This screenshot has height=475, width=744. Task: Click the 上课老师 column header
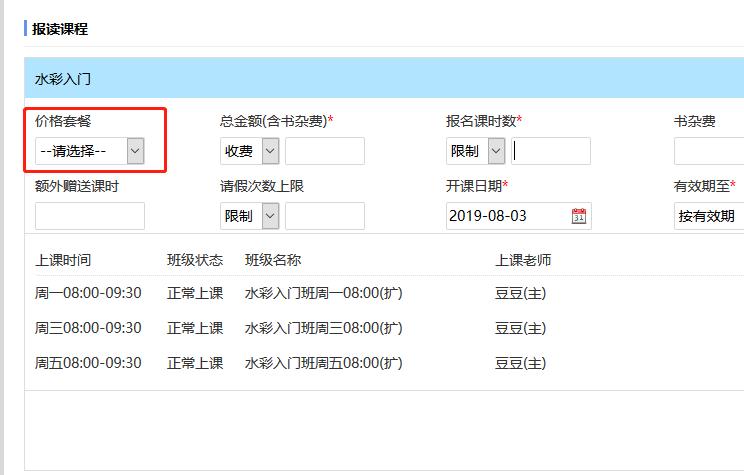click(x=523, y=260)
